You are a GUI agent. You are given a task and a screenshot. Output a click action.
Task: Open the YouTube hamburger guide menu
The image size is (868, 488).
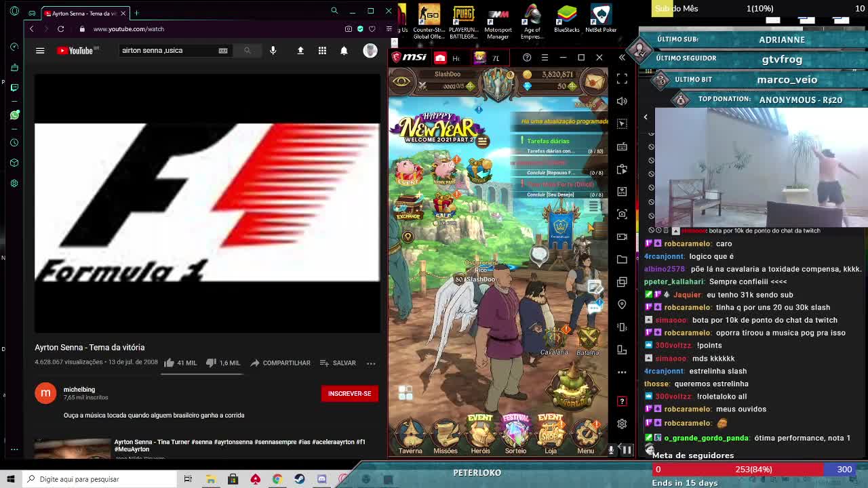[x=40, y=50]
